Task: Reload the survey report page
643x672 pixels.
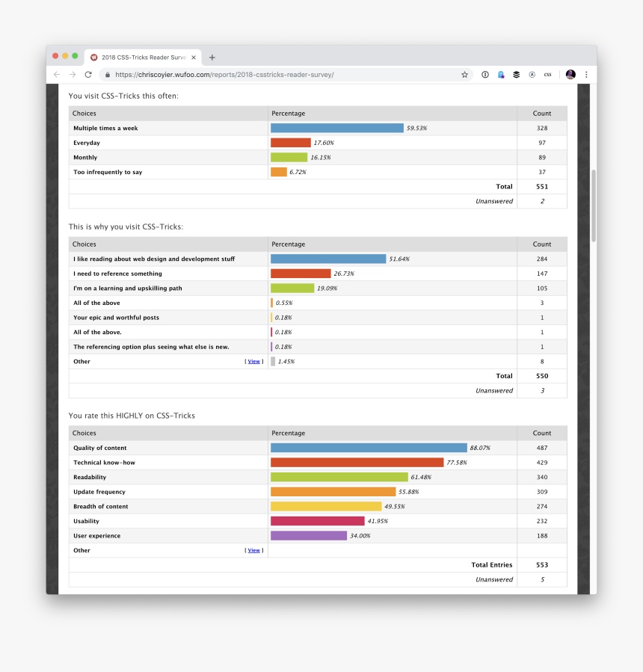Action: tap(88, 75)
